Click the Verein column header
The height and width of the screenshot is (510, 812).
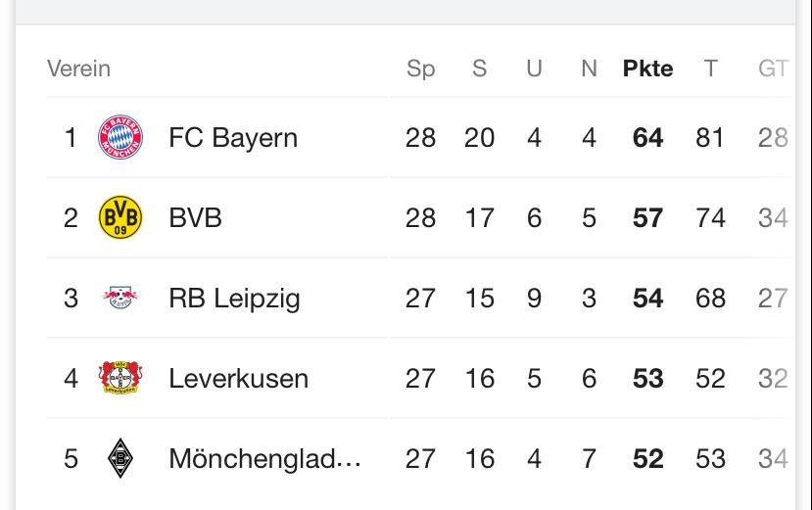(78, 69)
